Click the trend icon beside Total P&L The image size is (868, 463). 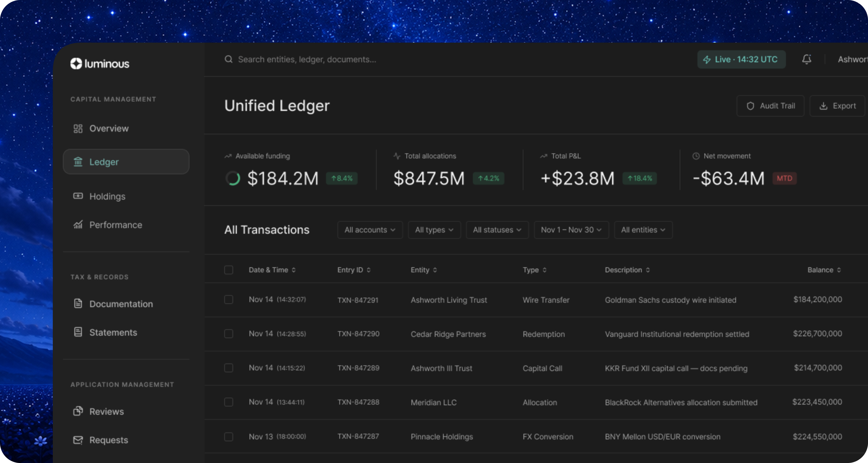543,156
